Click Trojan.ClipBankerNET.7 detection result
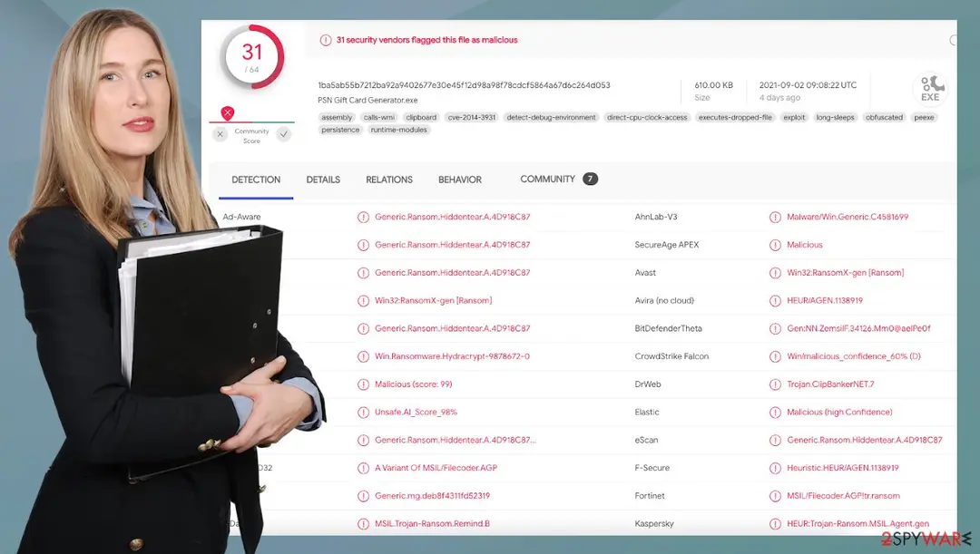 point(830,384)
